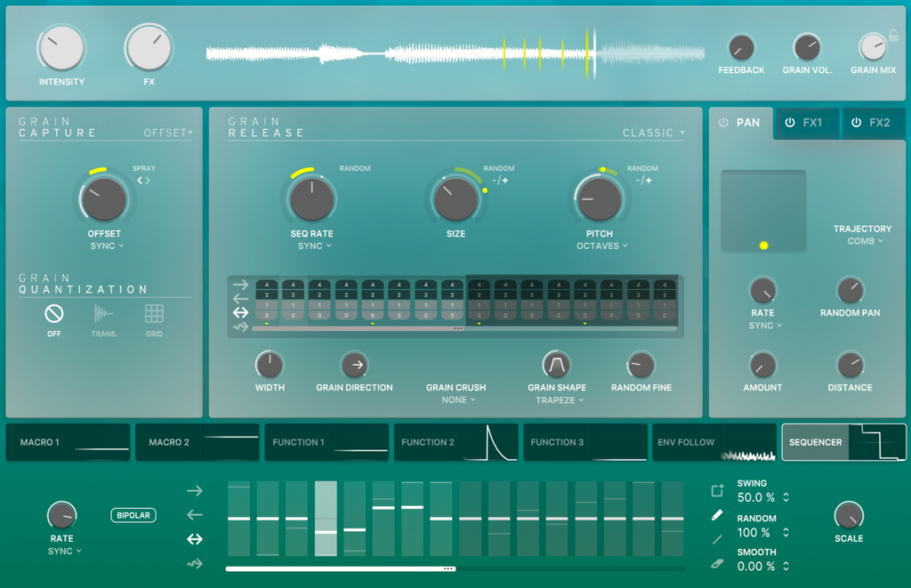This screenshot has height=588, width=911.
Task: Open the CLASSIC release mode selector
Action: tap(653, 133)
